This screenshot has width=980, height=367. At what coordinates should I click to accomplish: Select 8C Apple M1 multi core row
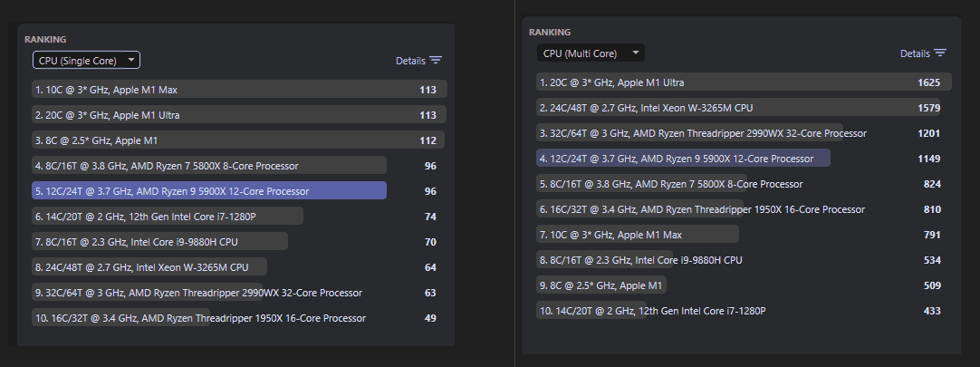(x=744, y=285)
